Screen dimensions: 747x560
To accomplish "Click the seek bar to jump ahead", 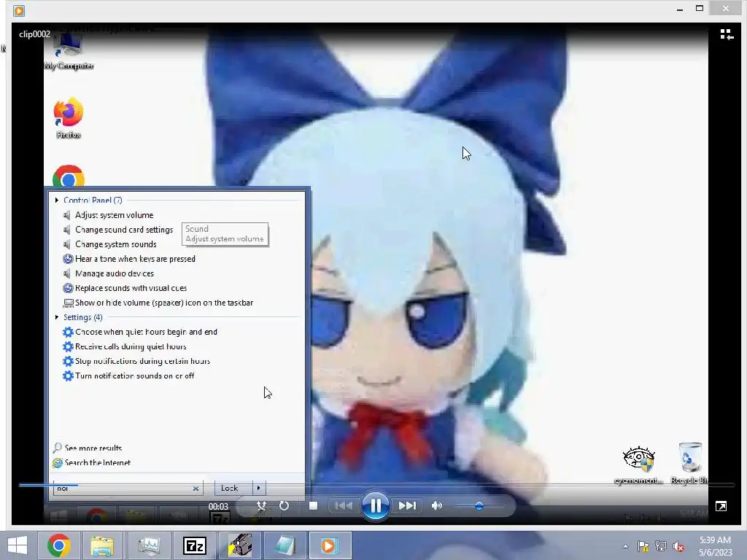I will pyautogui.click(x=376, y=485).
